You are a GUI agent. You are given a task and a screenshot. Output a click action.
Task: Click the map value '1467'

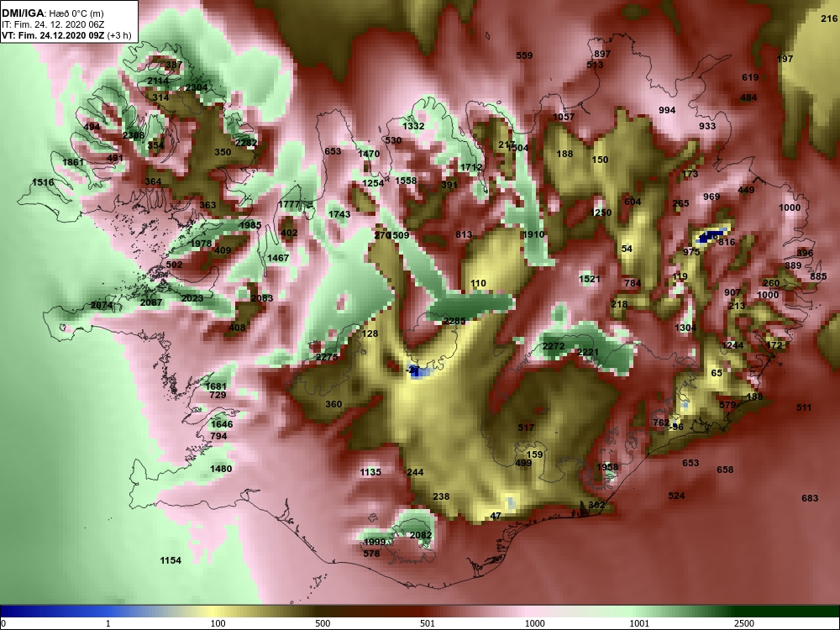[x=278, y=258]
